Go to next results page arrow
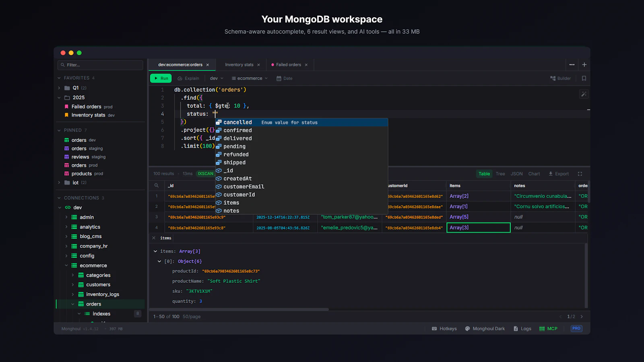Image resolution: width=644 pixels, height=362 pixels. [x=582, y=317]
